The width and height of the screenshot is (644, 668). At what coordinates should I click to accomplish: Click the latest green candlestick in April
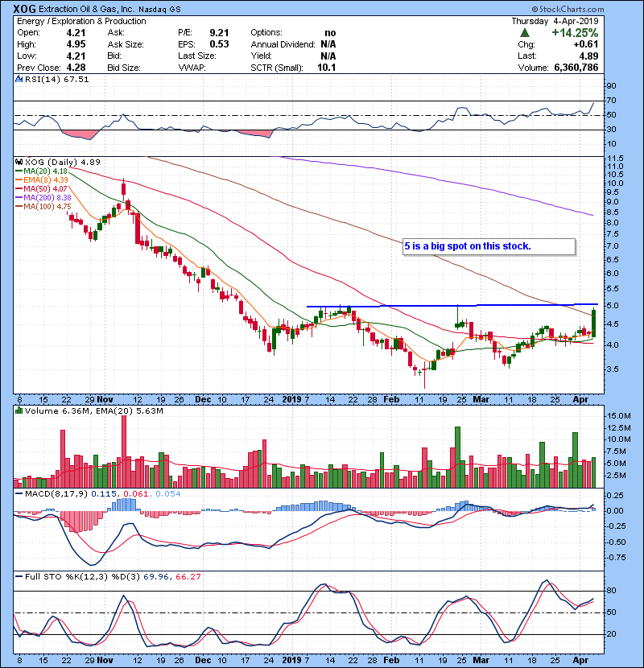click(x=594, y=323)
